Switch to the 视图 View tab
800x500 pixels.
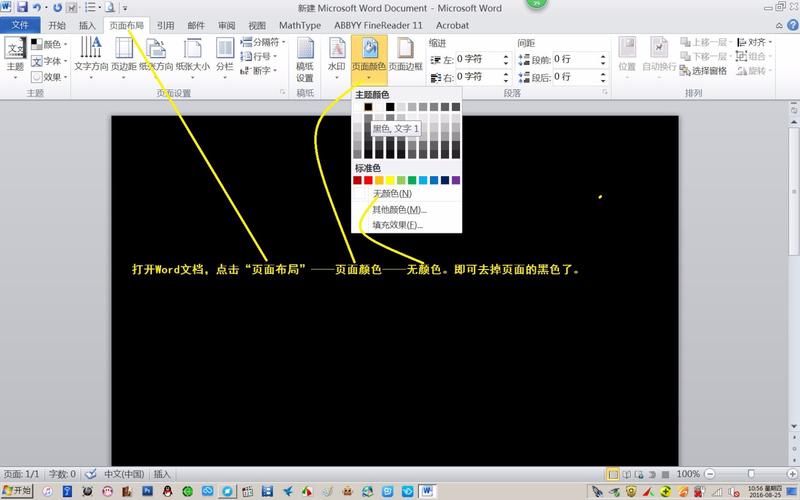coord(257,25)
